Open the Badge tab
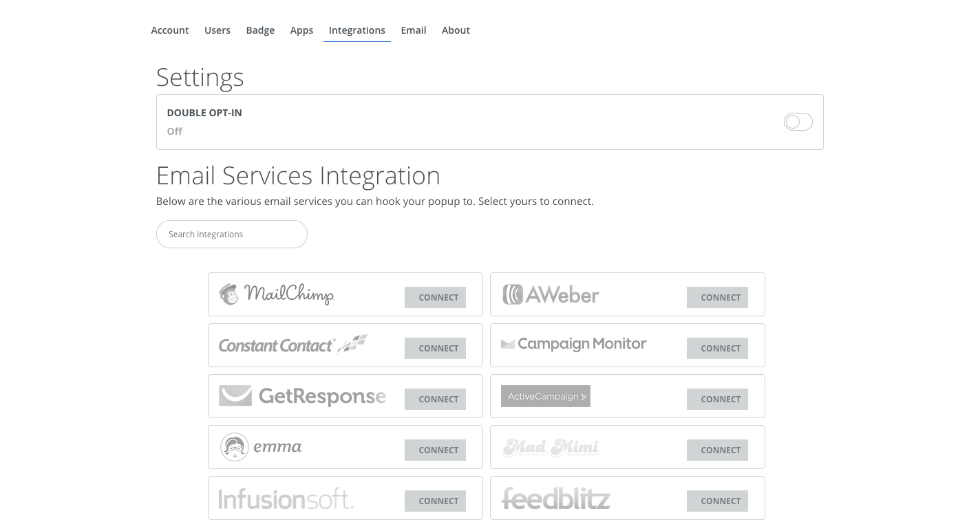The image size is (980, 522). pos(260,30)
